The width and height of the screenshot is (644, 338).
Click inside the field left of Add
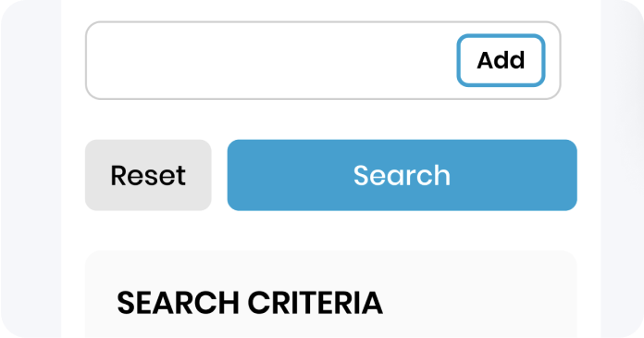(271, 60)
